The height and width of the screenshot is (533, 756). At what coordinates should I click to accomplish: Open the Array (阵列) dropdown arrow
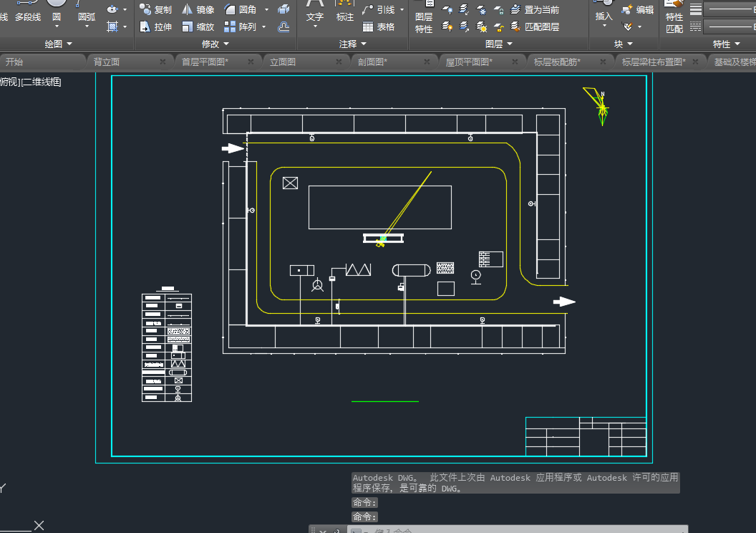pos(264,27)
